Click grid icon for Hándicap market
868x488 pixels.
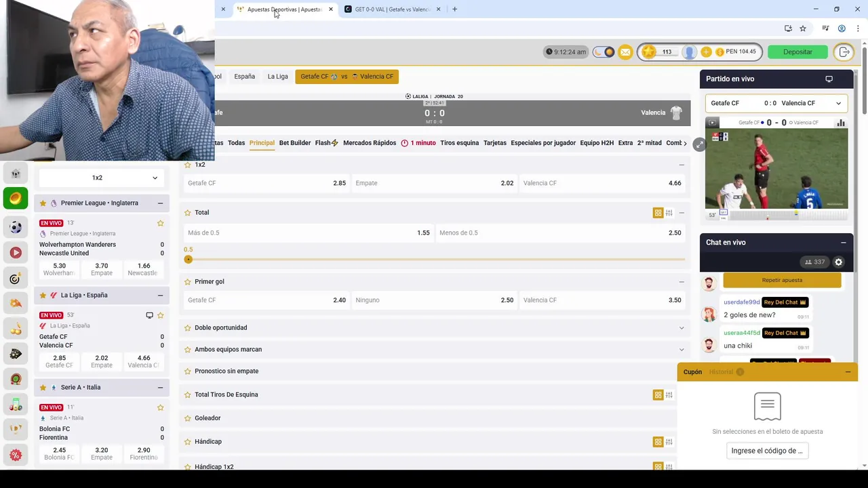[658, 442]
